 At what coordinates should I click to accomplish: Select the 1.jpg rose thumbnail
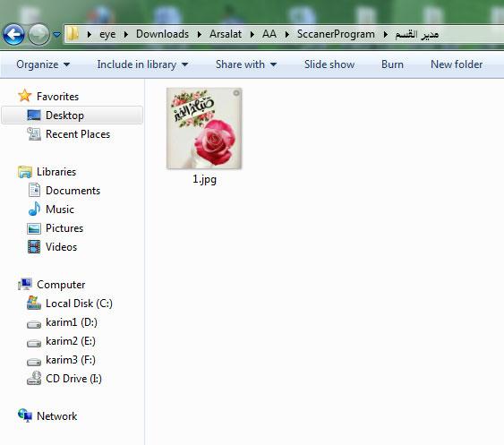pyautogui.click(x=204, y=128)
